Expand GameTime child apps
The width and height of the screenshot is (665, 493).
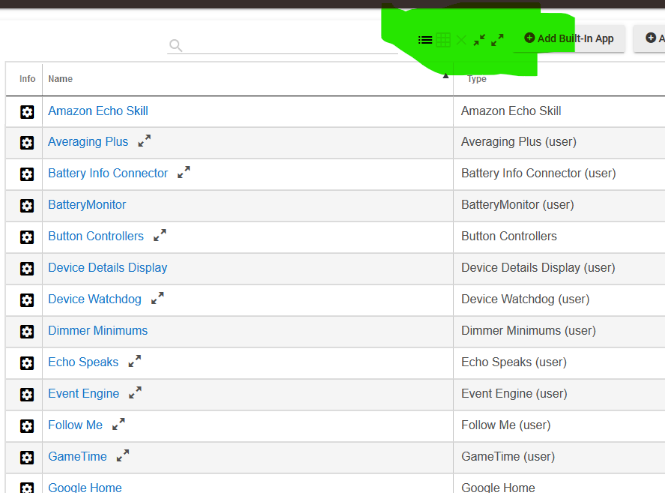tap(123, 455)
